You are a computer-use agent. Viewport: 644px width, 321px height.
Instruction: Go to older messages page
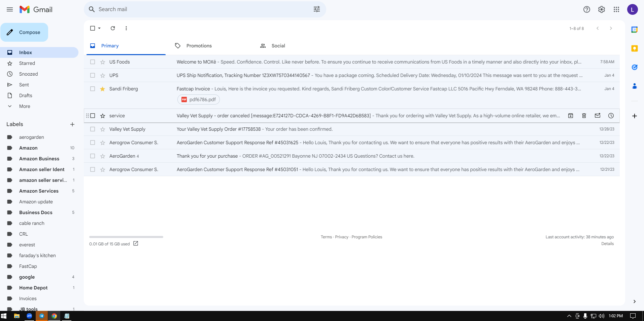pos(611,28)
